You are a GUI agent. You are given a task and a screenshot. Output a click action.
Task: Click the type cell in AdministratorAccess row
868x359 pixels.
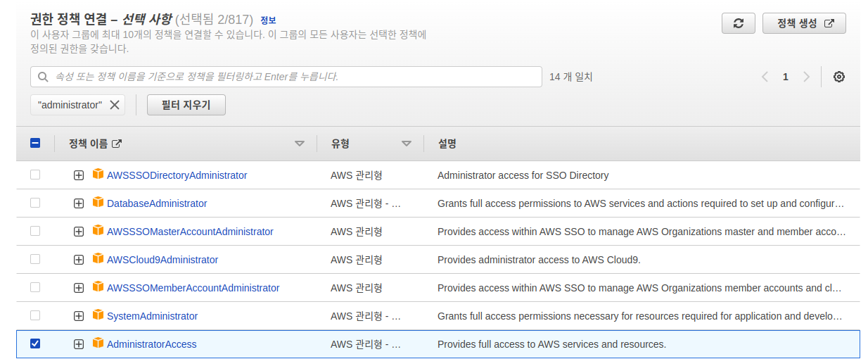tap(366, 344)
